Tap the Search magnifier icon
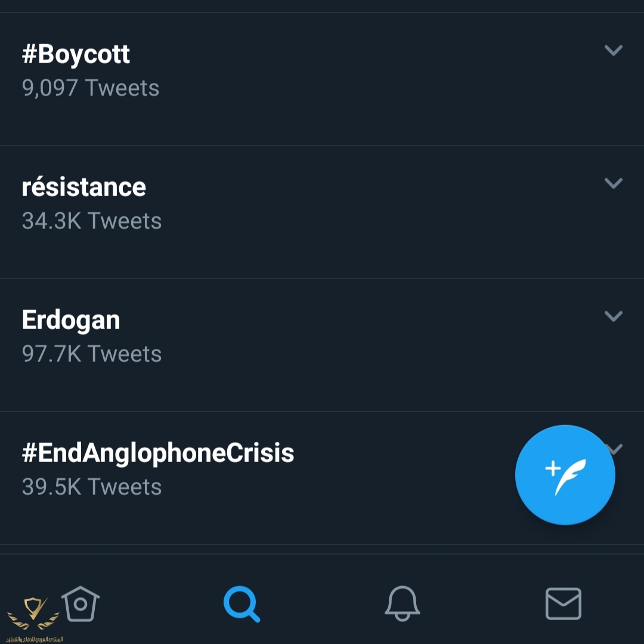 [x=241, y=603]
